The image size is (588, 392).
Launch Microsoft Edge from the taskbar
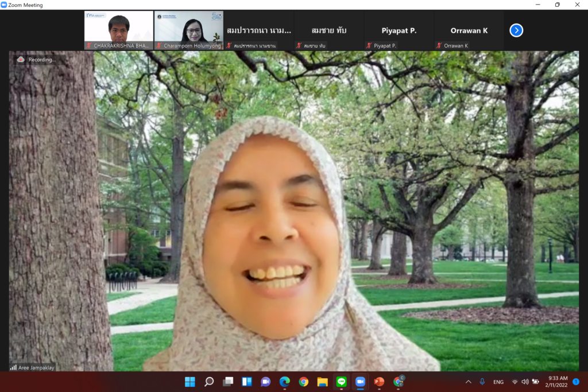coord(284,382)
